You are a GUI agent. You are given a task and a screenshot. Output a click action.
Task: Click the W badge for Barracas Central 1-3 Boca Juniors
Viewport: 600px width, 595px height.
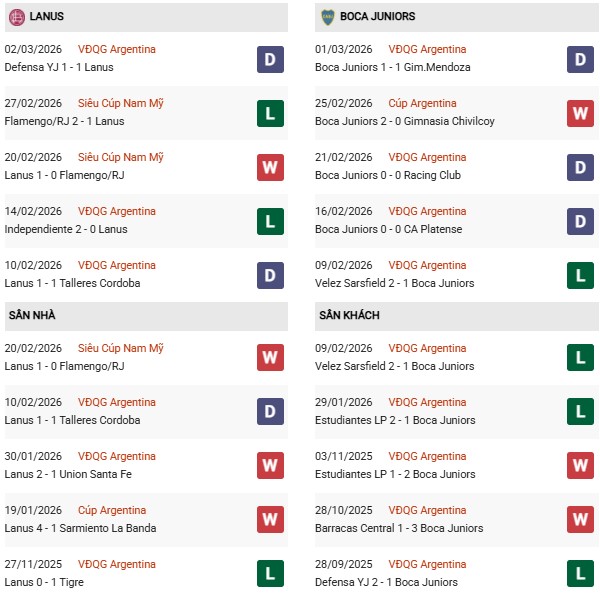[x=580, y=520]
